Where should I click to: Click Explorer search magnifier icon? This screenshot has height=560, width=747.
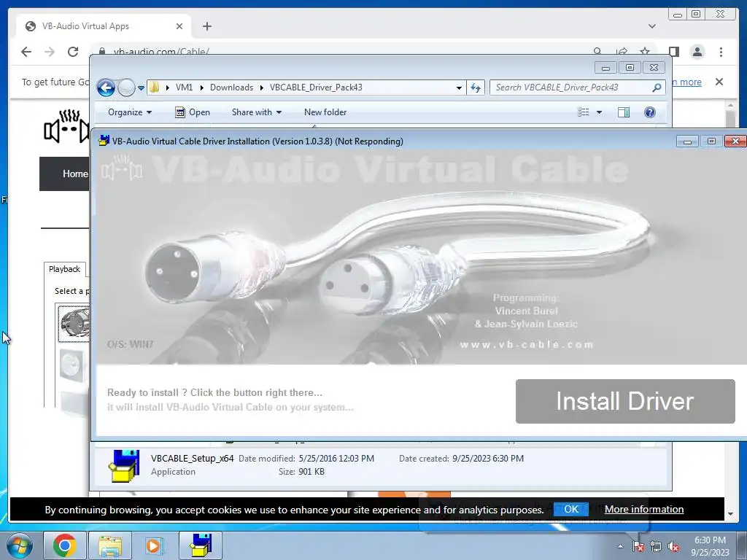(x=657, y=87)
